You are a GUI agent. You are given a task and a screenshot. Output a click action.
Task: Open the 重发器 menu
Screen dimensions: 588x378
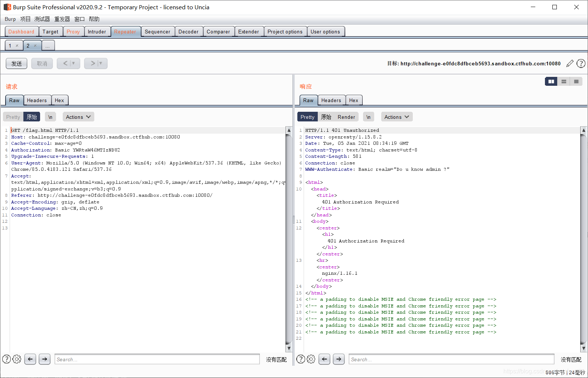point(62,19)
